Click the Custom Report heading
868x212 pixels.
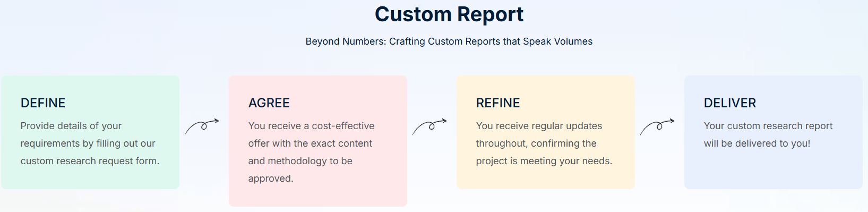[x=449, y=14]
